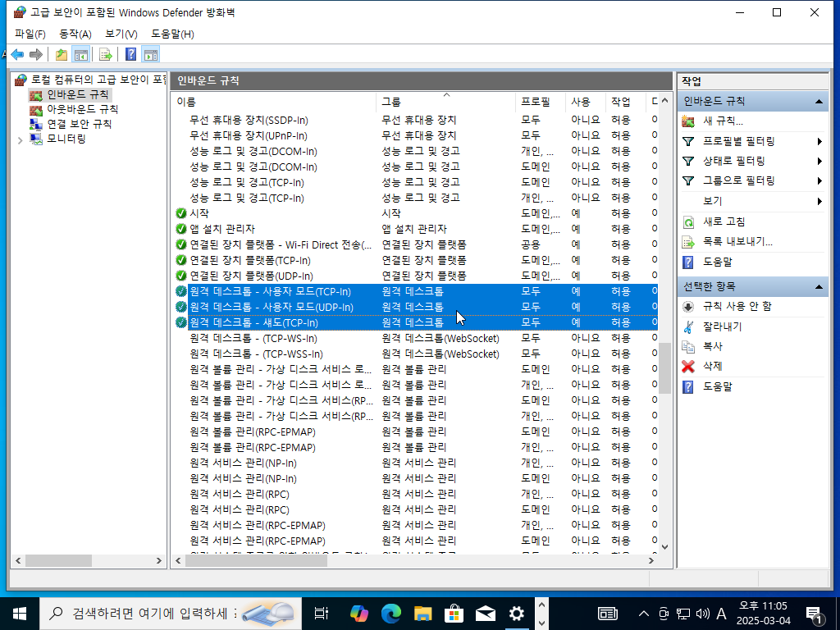Image resolution: width=840 pixels, height=630 pixels.
Task: Click the red 삭제 delete icon
Action: pos(688,367)
